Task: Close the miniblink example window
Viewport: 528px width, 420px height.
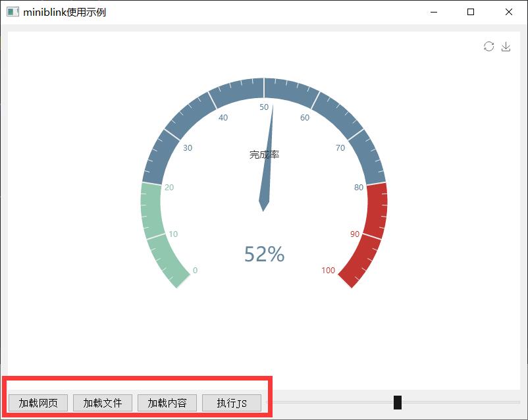Action: click(509, 12)
